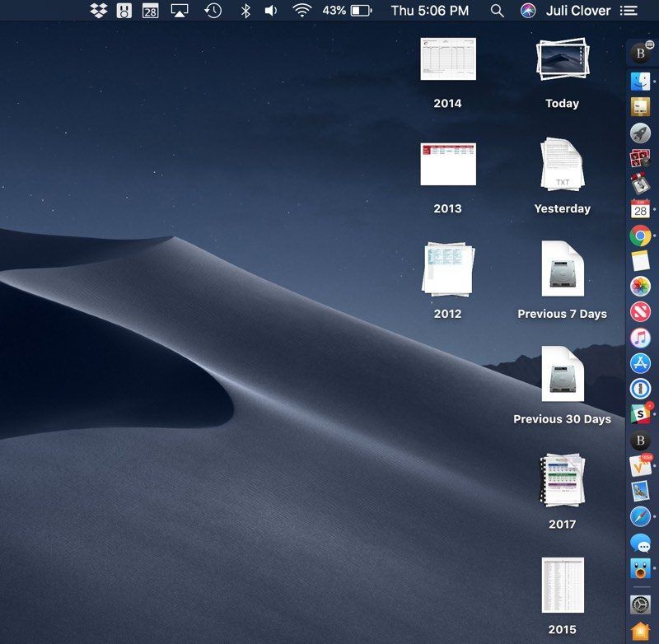Screen dimensions: 659x644
Task: Open the Mac App Store dock icon
Action: [x=640, y=362]
